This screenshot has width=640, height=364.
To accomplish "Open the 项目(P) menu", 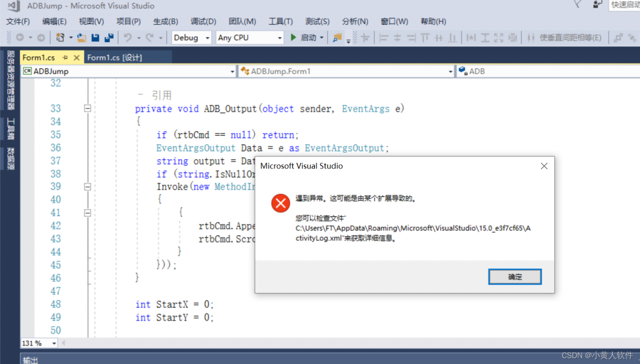I will 128,21.
